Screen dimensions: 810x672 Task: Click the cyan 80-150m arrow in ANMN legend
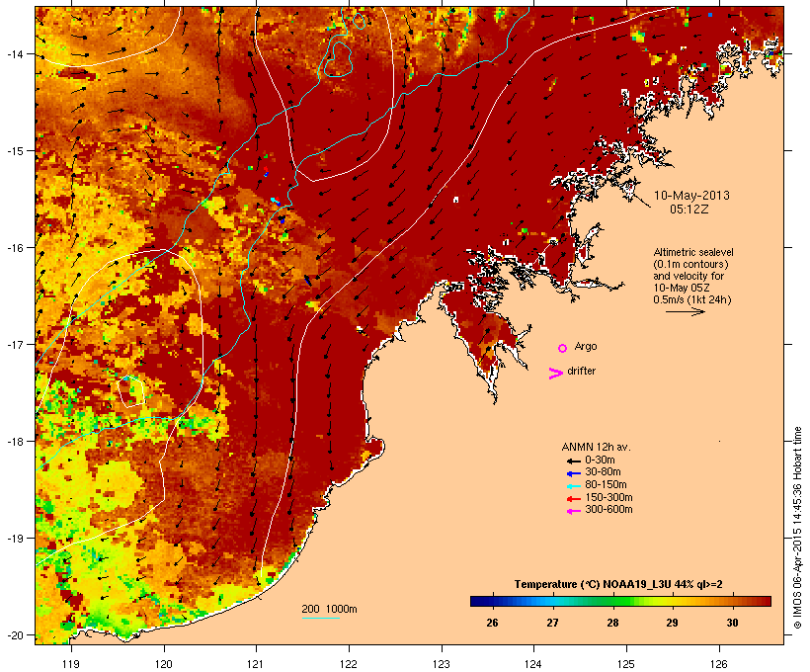tap(573, 486)
